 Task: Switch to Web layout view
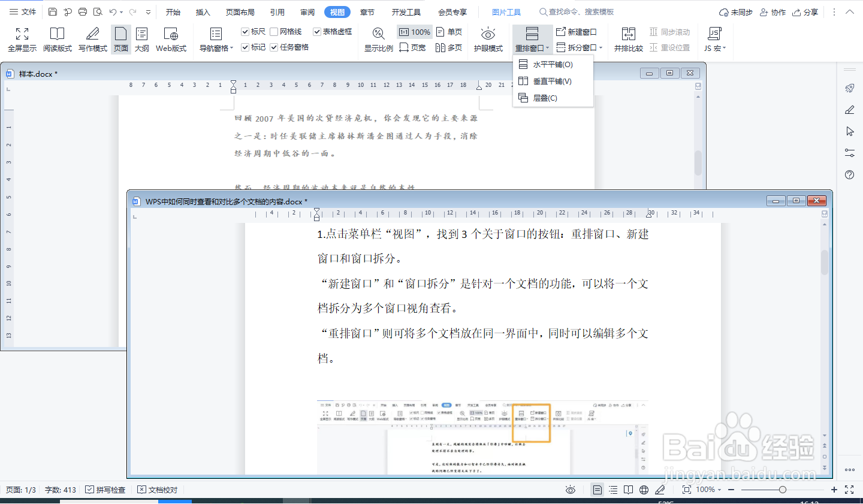pos(171,40)
